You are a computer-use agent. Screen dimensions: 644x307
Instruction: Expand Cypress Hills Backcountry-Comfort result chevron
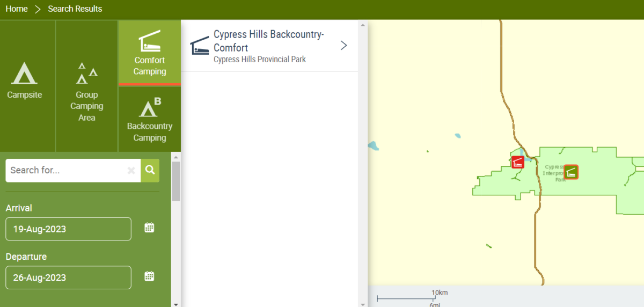point(344,46)
